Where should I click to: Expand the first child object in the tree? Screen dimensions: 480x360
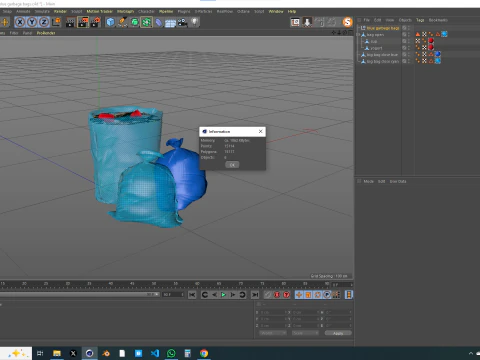pos(358,35)
